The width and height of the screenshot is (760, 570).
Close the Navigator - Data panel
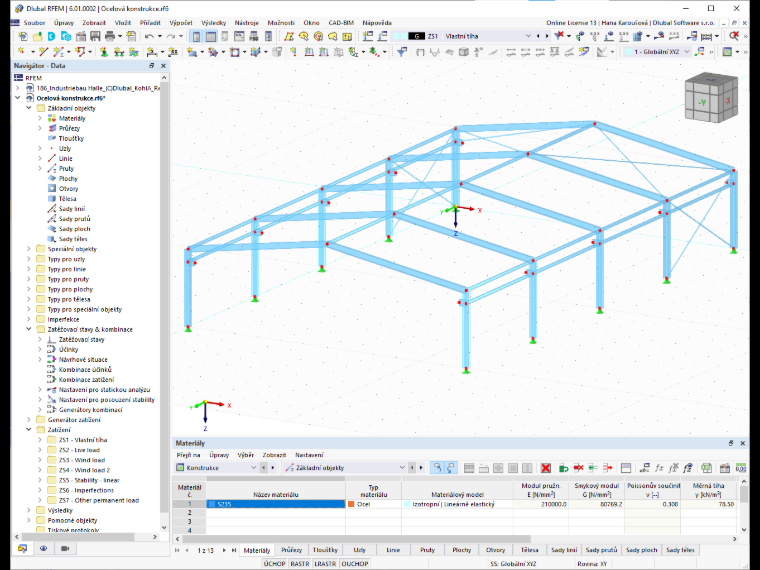pyautogui.click(x=163, y=65)
